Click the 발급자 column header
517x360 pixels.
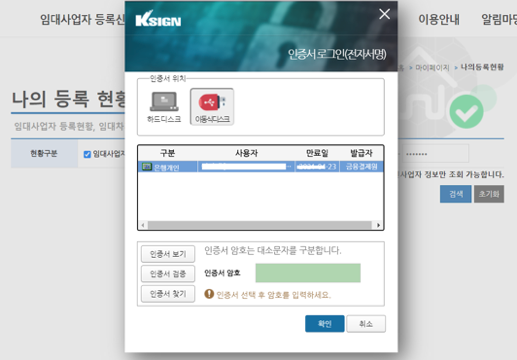361,153
